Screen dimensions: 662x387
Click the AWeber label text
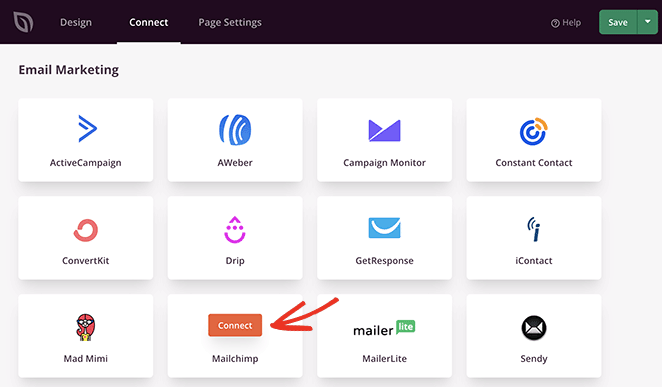pos(235,162)
